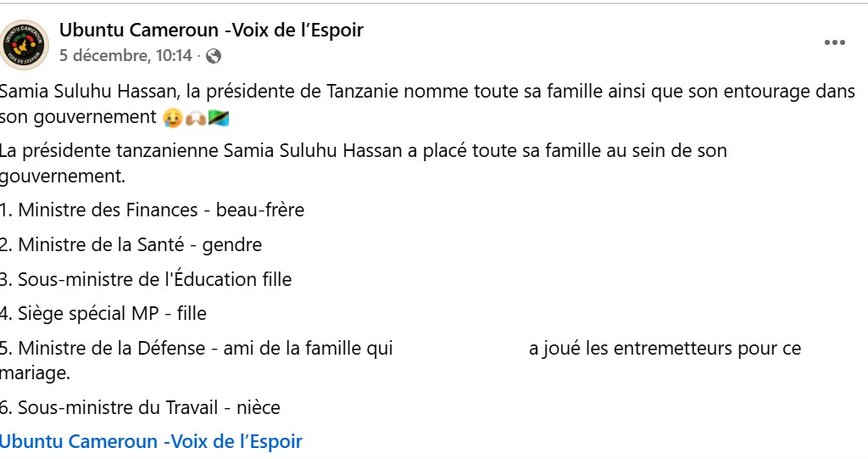868x459 pixels.
Task: Open the three-dot post options menu
Action: (835, 43)
